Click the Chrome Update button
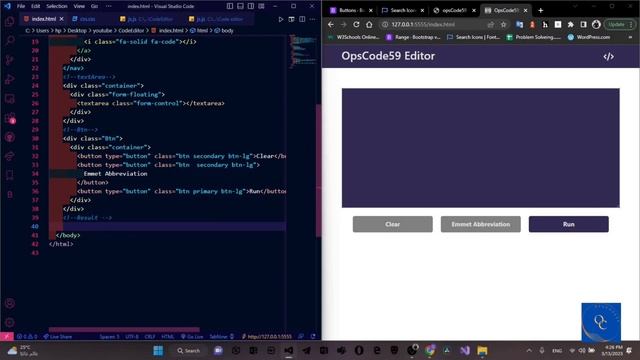The width and height of the screenshot is (640, 360). 619,24
